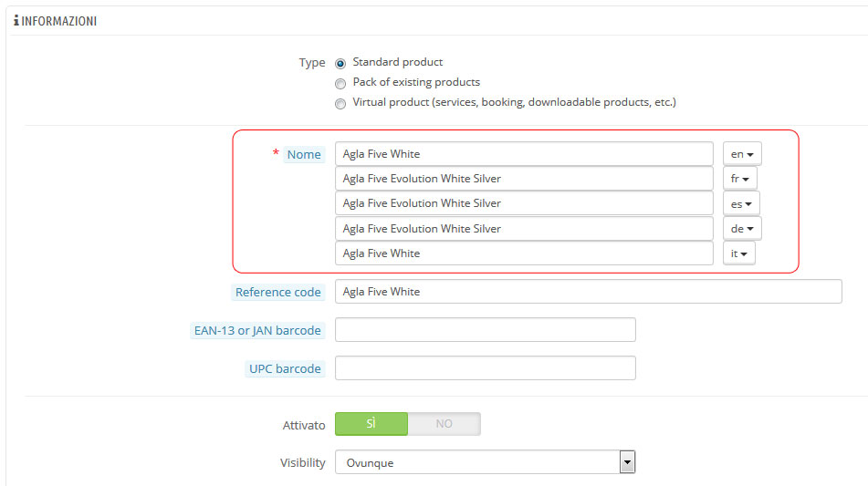Open the 'it' language dropdown
Image resolution: width=868 pixels, height=486 pixels.
point(739,253)
